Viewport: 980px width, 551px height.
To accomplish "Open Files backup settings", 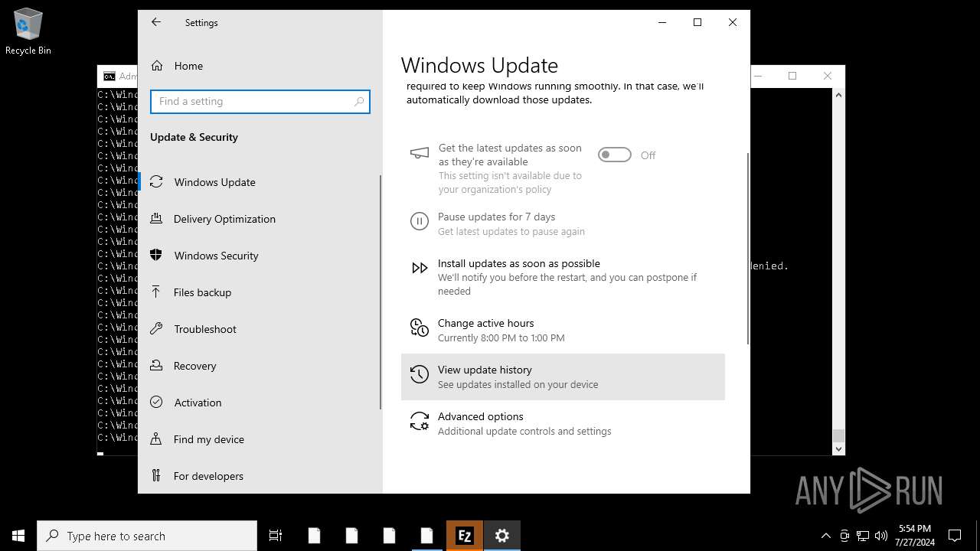I will 260,292.
